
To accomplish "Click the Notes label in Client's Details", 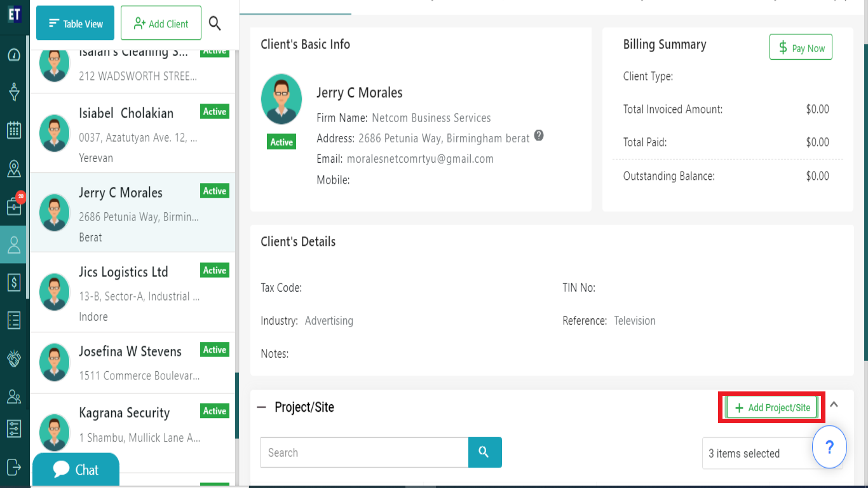I will [275, 354].
